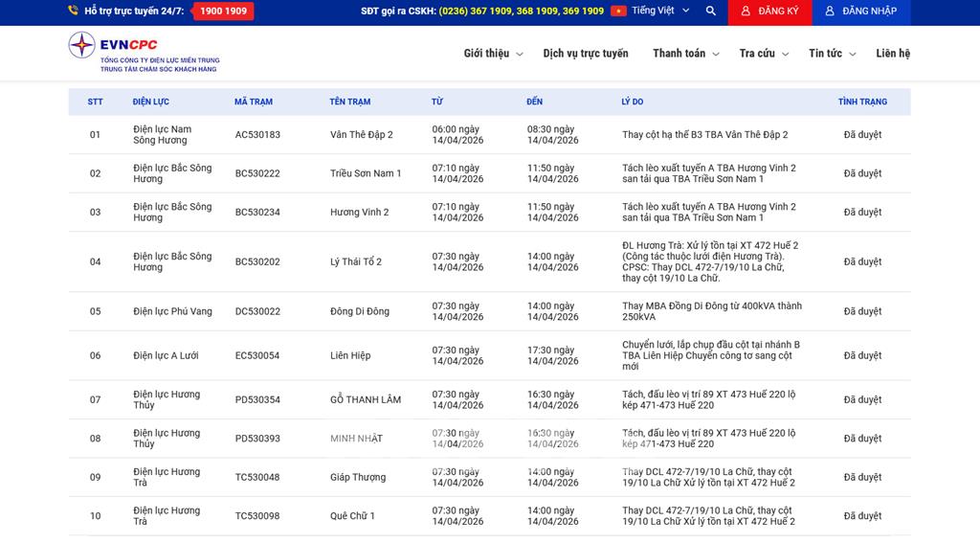Expand the Thanh toán menu
The height and width of the screenshot is (543, 980).
click(685, 54)
